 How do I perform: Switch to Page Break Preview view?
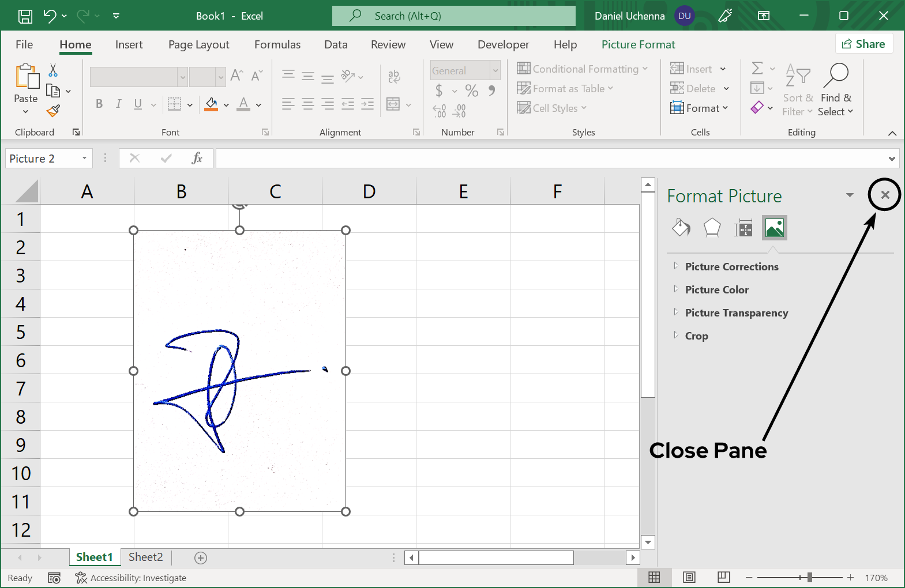tap(723, 577)
